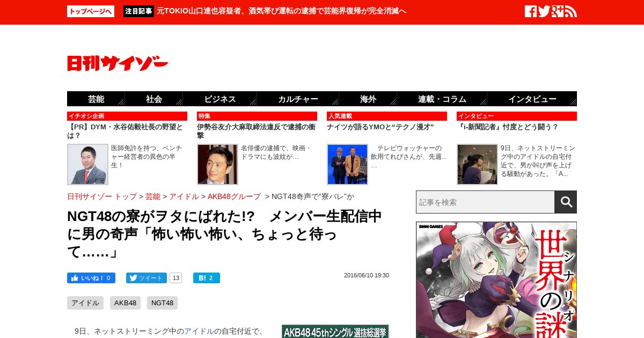
Task: Click the 伊勢谷友介 article thumbnail
Action: pos(217,164)
